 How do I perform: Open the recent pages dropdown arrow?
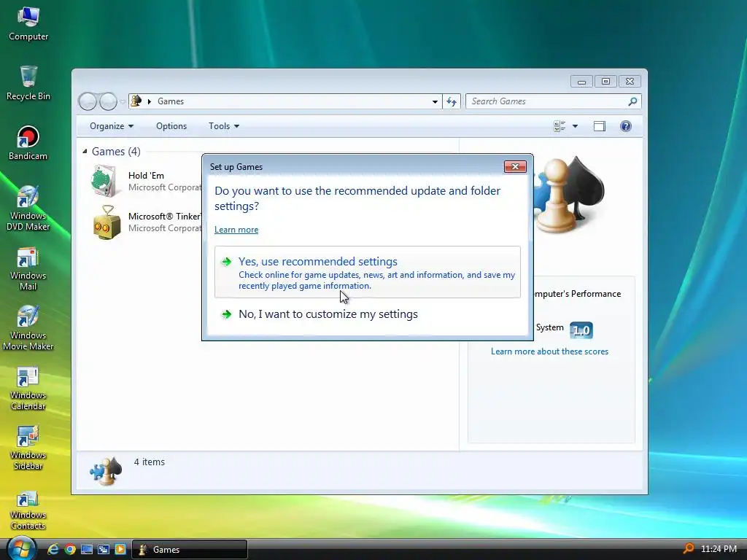(123, 101)
